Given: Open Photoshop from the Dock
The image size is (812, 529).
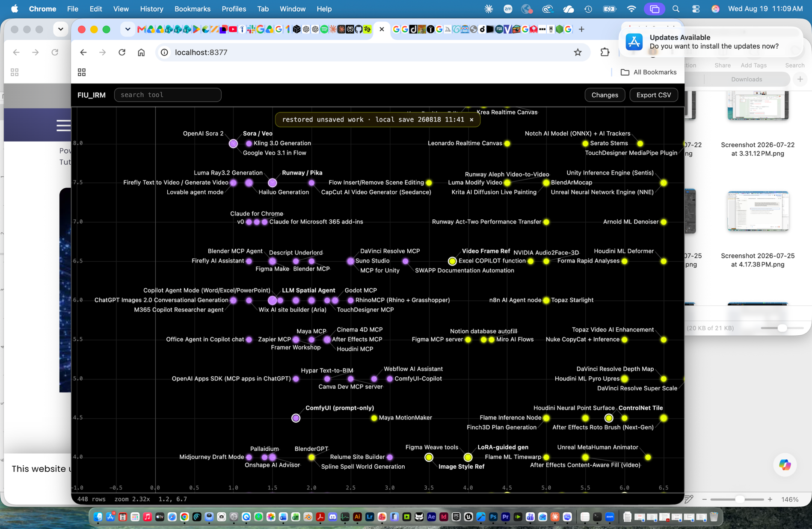Looking at the screenshot, I should point(493,517).
